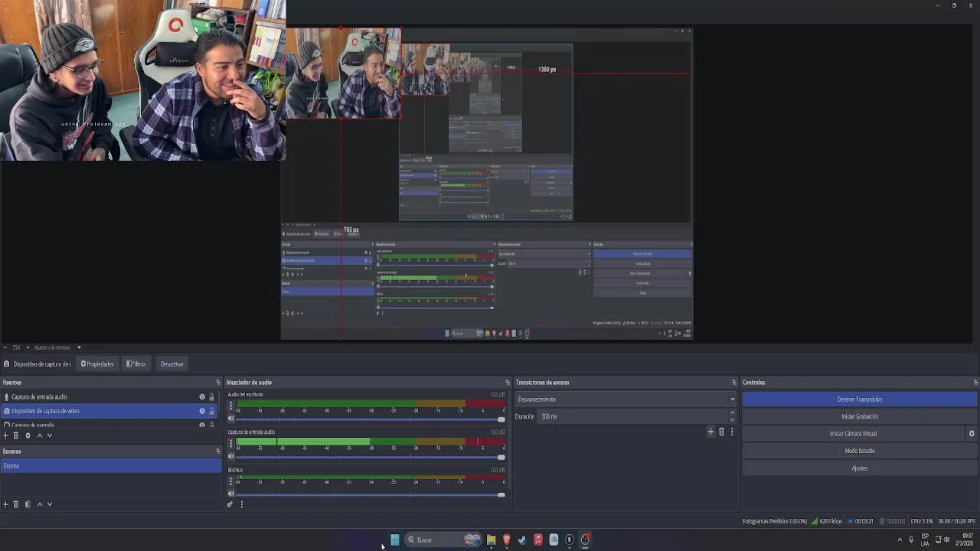
Task: Open Ajustar a la ventana scale dropdown
Action: pyautogui.click(x=57, y=347)
